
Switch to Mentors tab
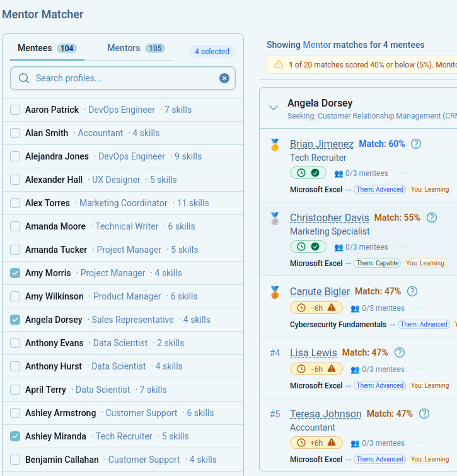coord(136,48)
